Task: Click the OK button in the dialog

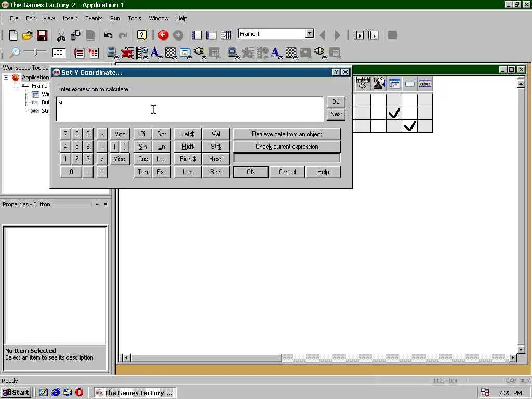Action: [251, 172]
